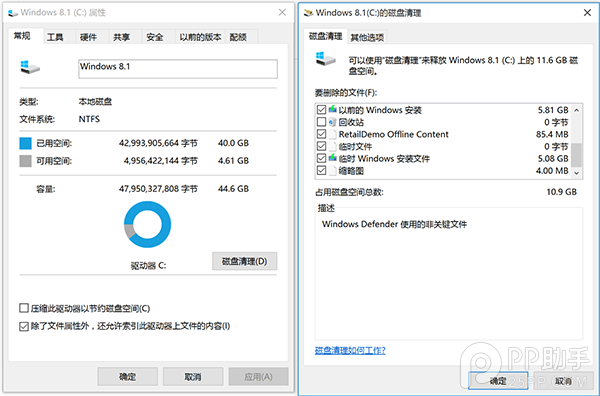Enable the 回收站 checkbox
Viewport: 600px width, 396px height.
point(321,122)
